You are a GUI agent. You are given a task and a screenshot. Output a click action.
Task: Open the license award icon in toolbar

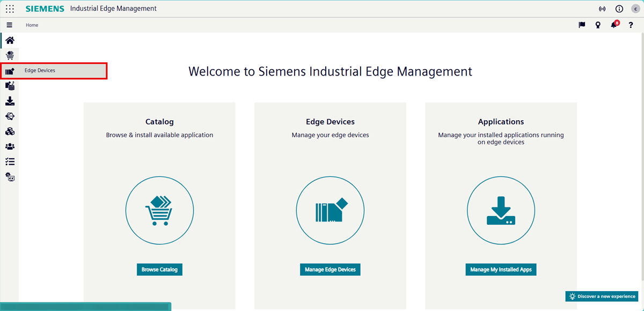tap(598, 25)
